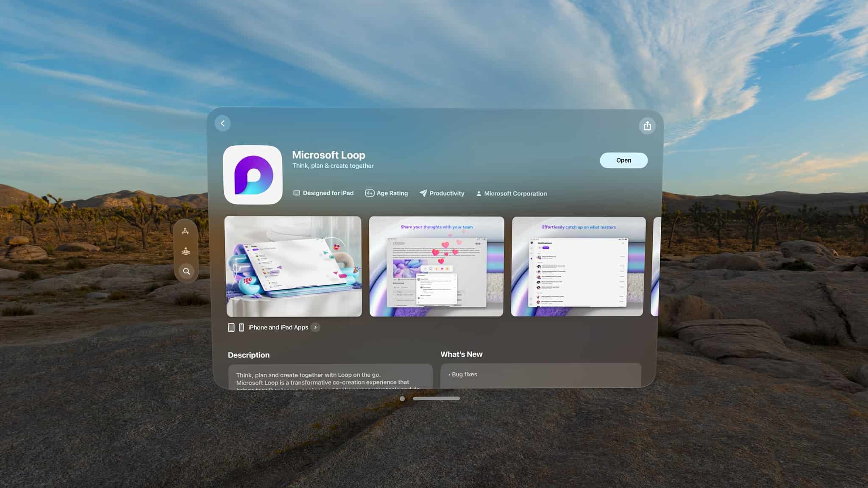Click the partially visible fourth screenshot
Viewport: 868px width, 488px height.
pos(655,266)
